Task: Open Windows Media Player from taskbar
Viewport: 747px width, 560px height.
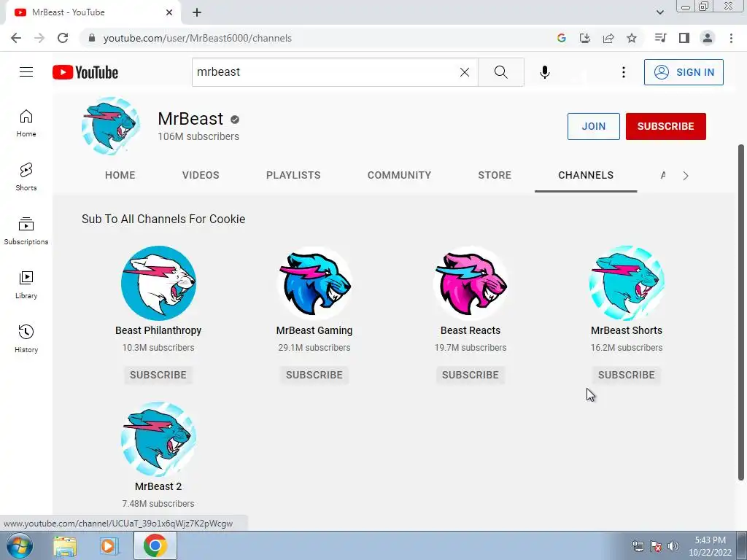Action: pos(109,546)
